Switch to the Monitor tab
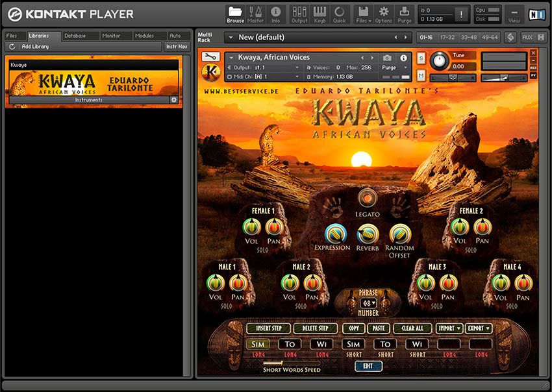 [111, 36]
